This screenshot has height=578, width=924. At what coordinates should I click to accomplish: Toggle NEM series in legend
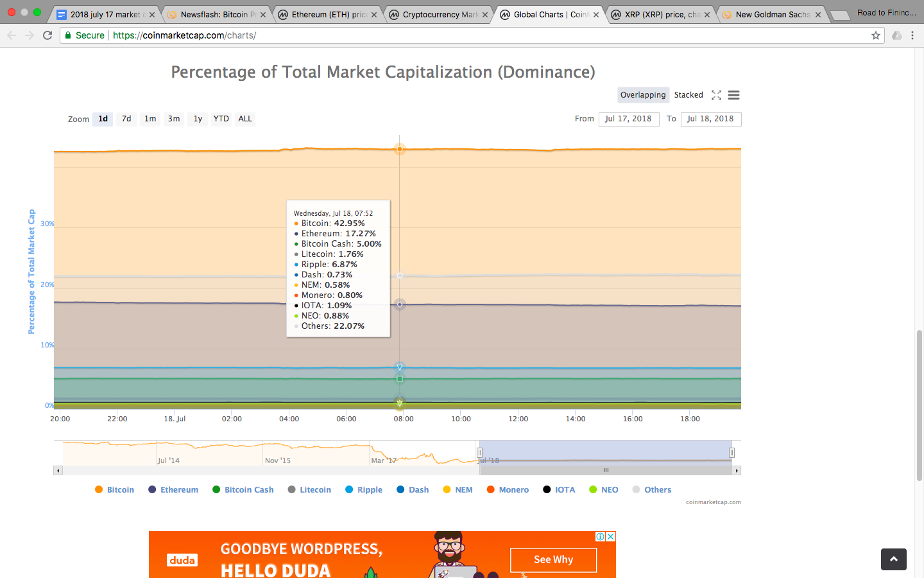click(458, 489)
